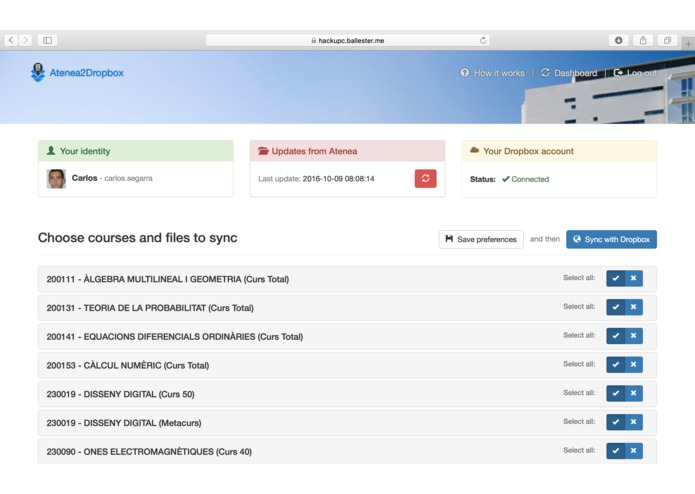Open the How it works page

click(x=492, y=73)
